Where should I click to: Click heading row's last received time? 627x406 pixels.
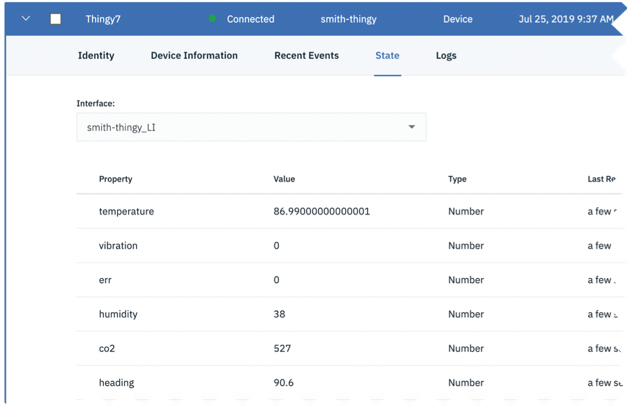(605, 383)
